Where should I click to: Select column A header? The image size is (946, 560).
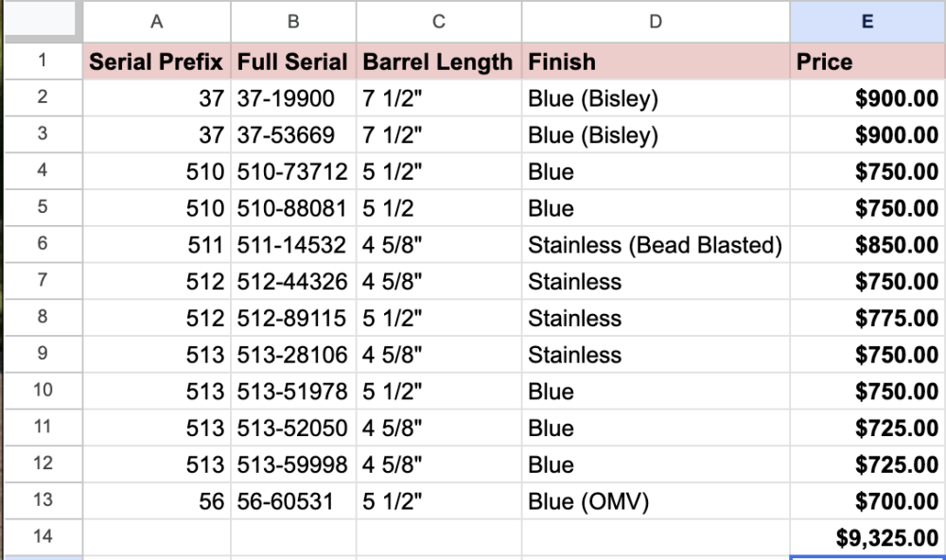(157, 22)
